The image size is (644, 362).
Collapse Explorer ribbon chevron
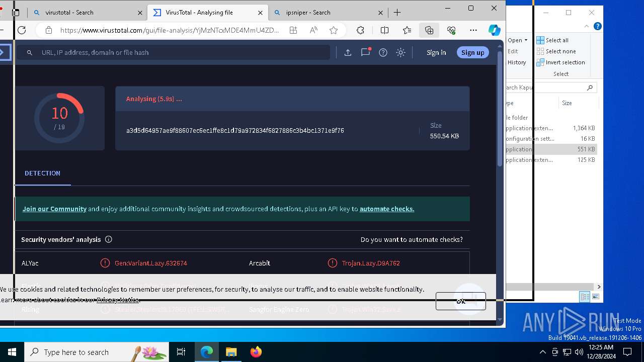tap(587, 26)
